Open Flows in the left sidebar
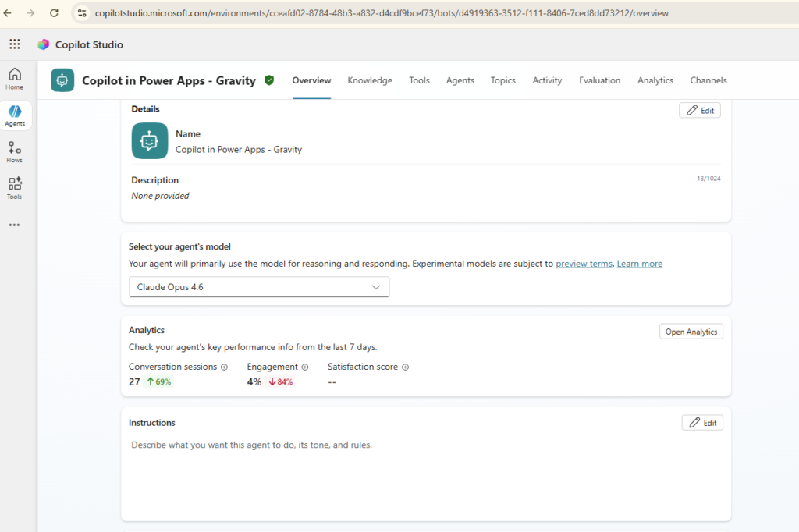 (x=15, y=152)
